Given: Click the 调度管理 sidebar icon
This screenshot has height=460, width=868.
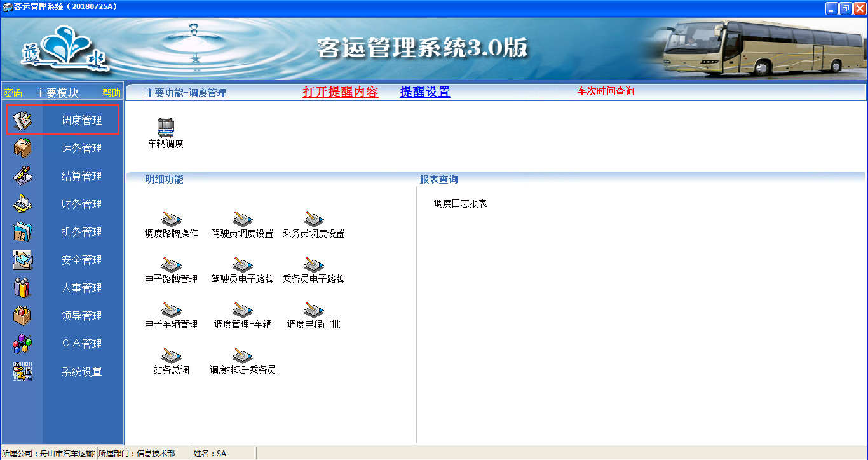Looking at the screenshot, I should point(22,120).
